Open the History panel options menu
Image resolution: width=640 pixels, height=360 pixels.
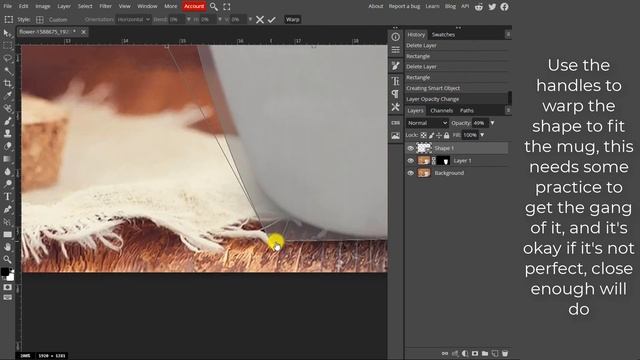[508, 34]
